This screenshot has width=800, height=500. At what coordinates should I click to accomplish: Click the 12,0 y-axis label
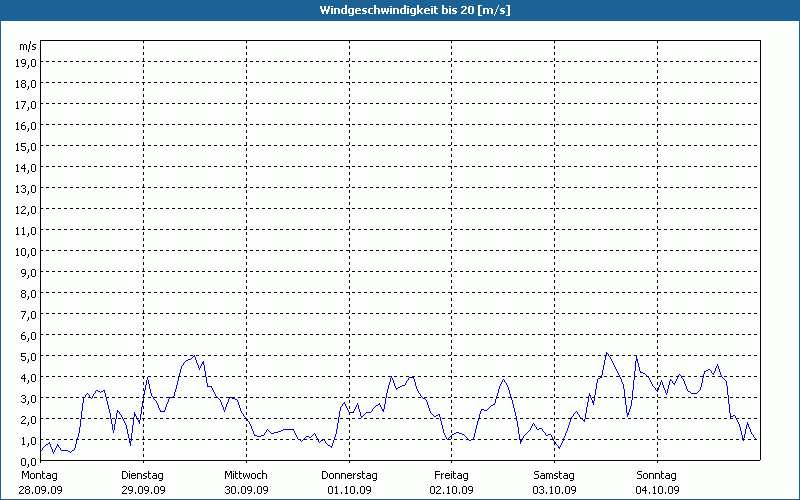pyautogui.click(x=26, y=210)
